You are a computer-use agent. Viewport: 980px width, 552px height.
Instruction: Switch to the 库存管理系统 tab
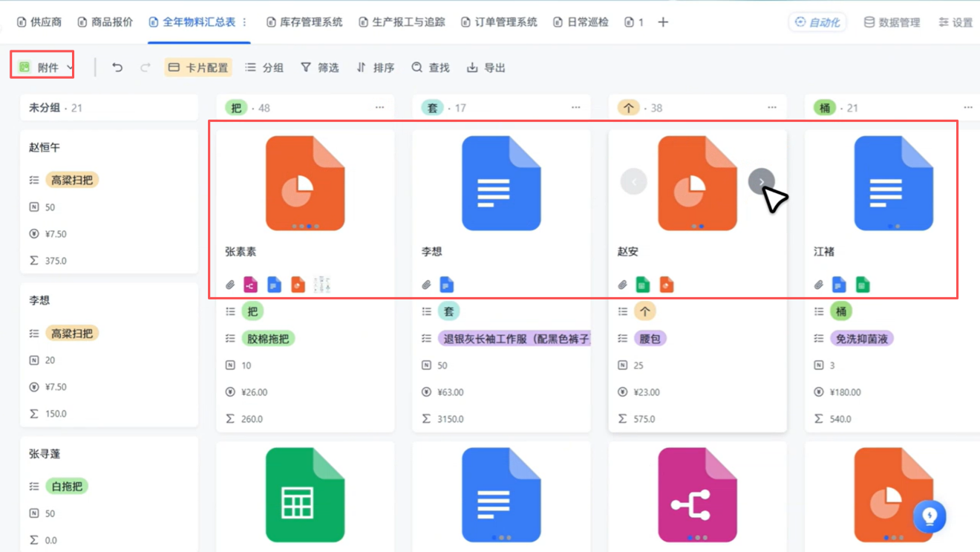pyautogui.click(x=304, y=22)
